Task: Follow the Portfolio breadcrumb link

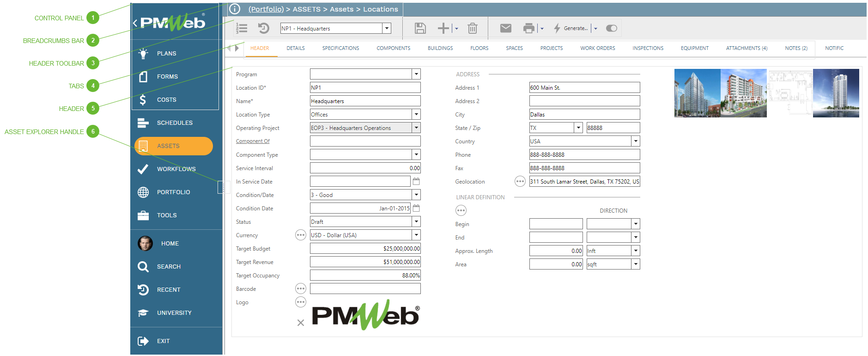Action: [x=266, y=9]
